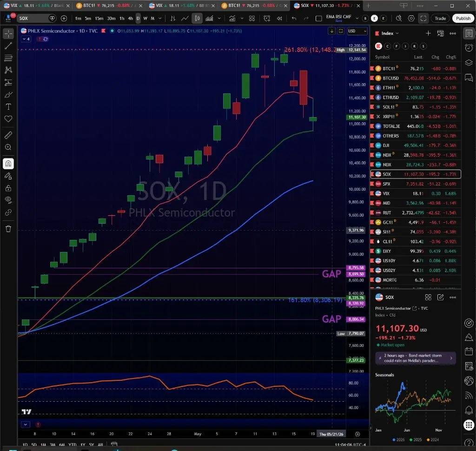The image size is (476, 451).
Task: Expand the EMA RSI CMF layout dropdown
Action: coord(357,19)
